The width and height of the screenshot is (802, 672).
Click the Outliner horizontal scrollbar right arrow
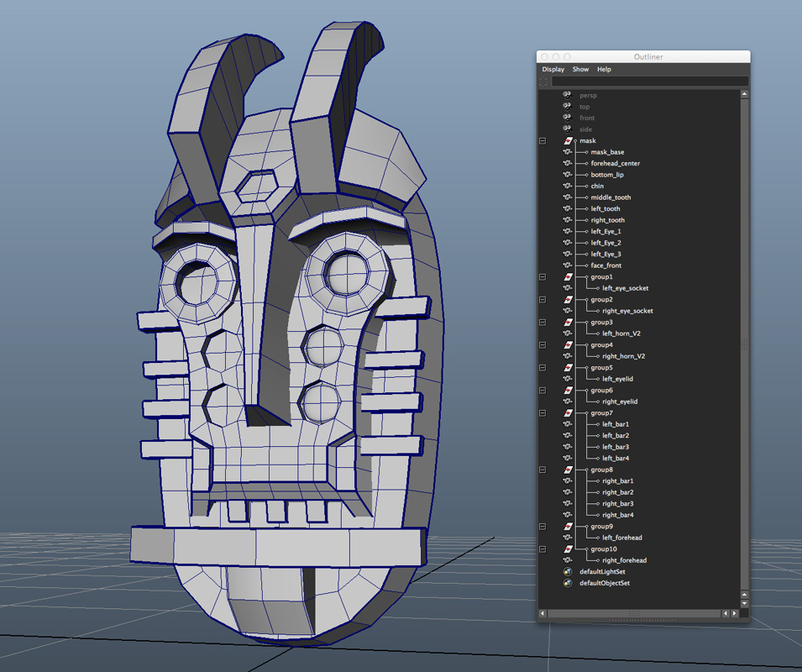click(735, 612)
